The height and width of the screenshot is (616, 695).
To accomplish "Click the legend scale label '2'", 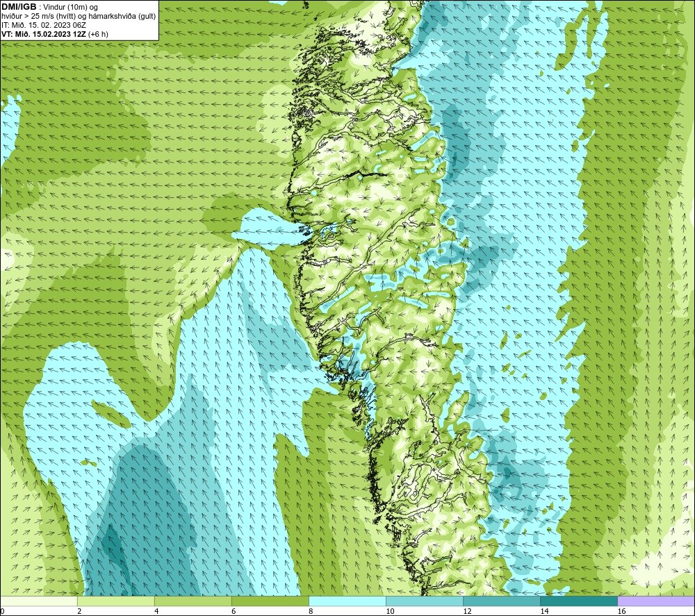I will pos(79,611).
